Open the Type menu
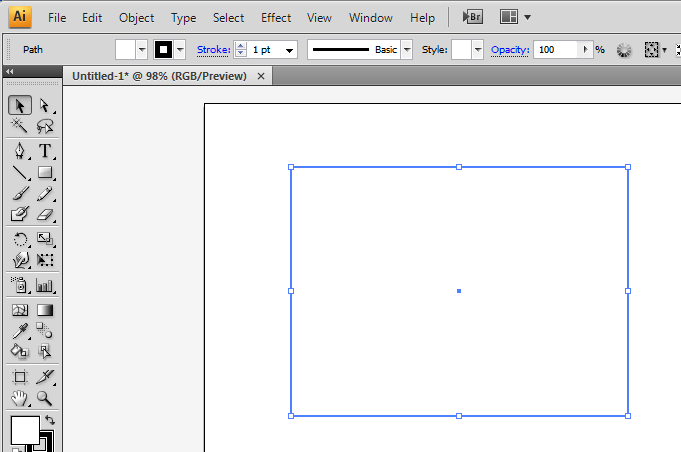 pyautogui.click(x=183, y=18)
